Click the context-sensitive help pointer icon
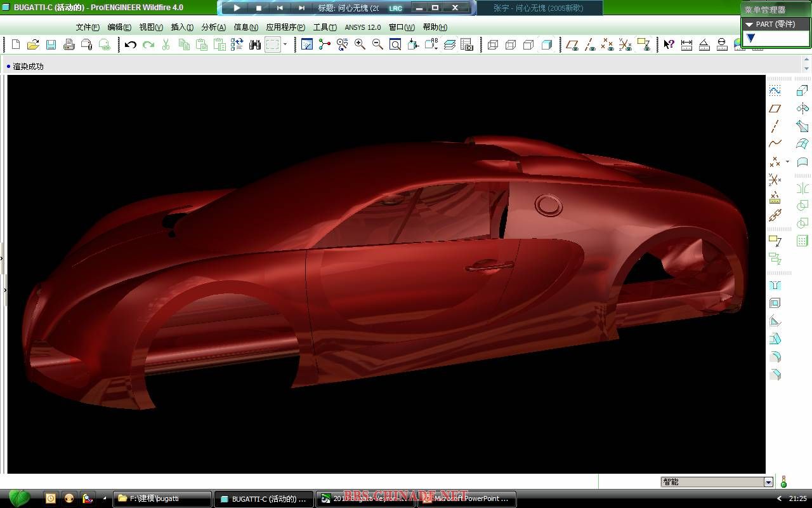This screenshot has height=508, width=812. pos(669,44)
